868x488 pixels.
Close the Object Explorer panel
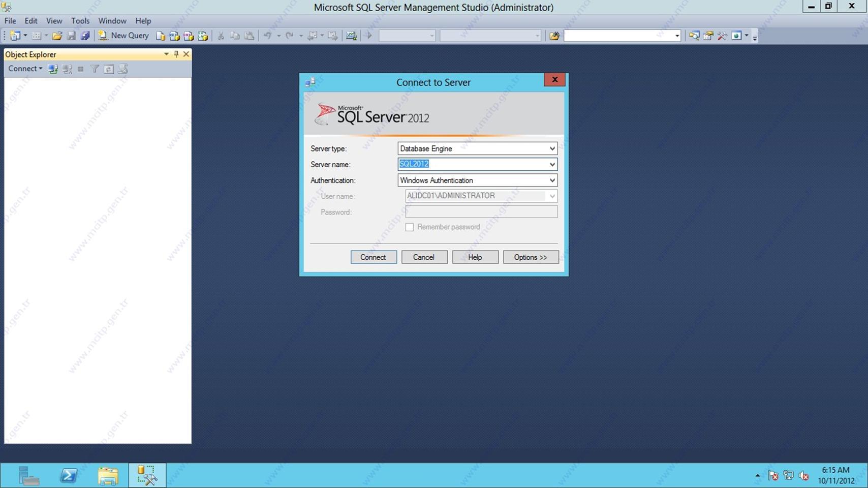pyautogui.click(x=186, y=54)
